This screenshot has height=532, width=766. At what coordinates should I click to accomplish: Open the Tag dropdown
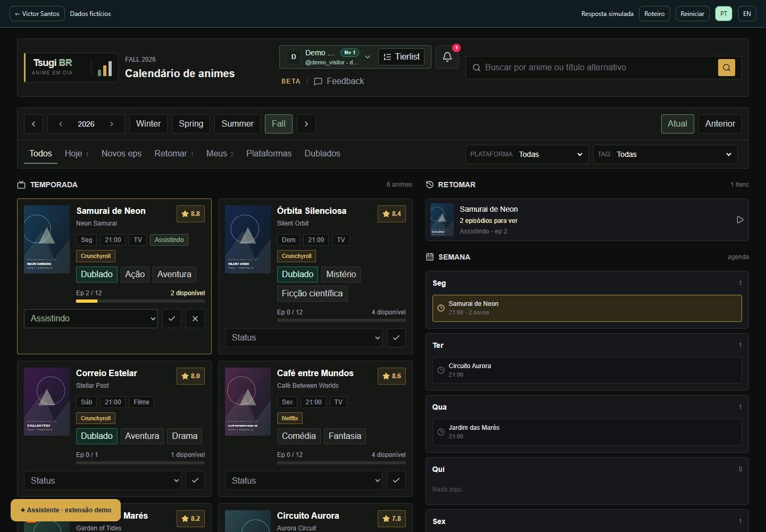point(665,154)
